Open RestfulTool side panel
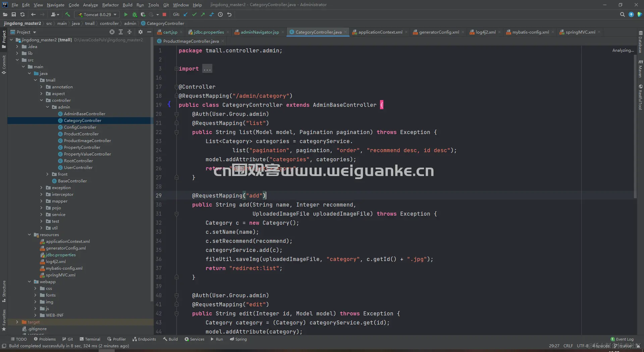The image size is (644, 352). click(640, 97)
